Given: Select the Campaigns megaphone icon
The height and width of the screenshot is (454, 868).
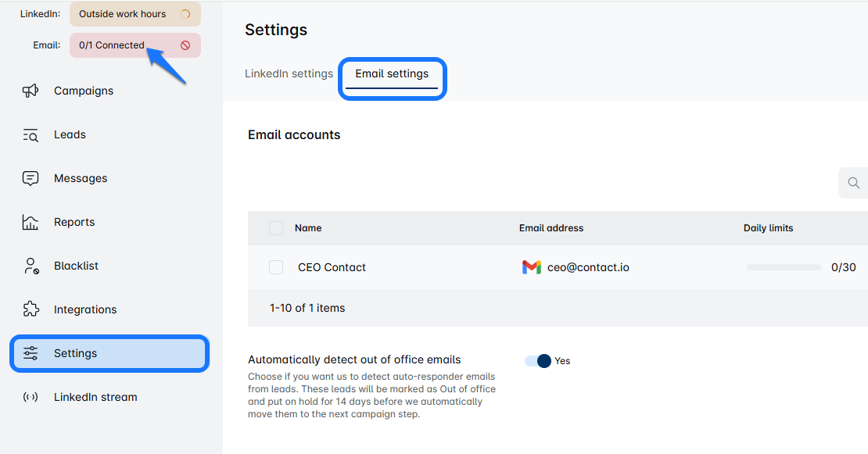Looking at the screenshot, I should pyautogui.click(x=30, y=91).
